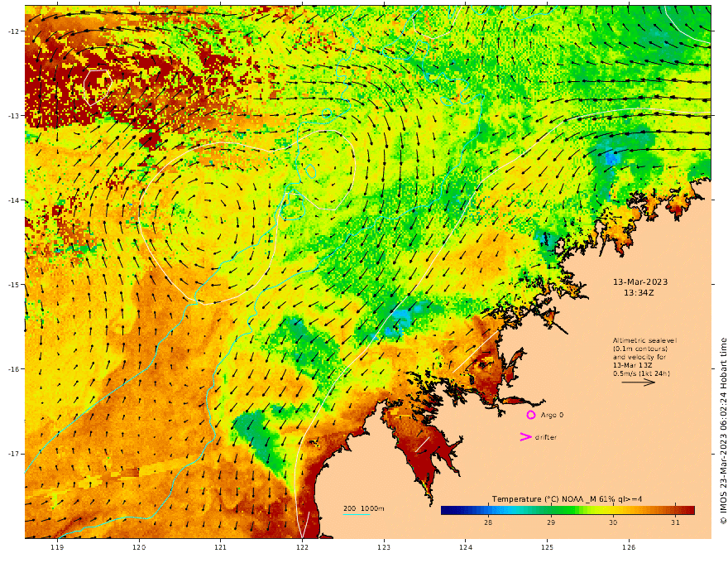Image resolution: width=728 pixels, height=563 pixels.
Task: Click the '0.5m/s (1kt 24h)' legend line
Action: pos(641,373)
